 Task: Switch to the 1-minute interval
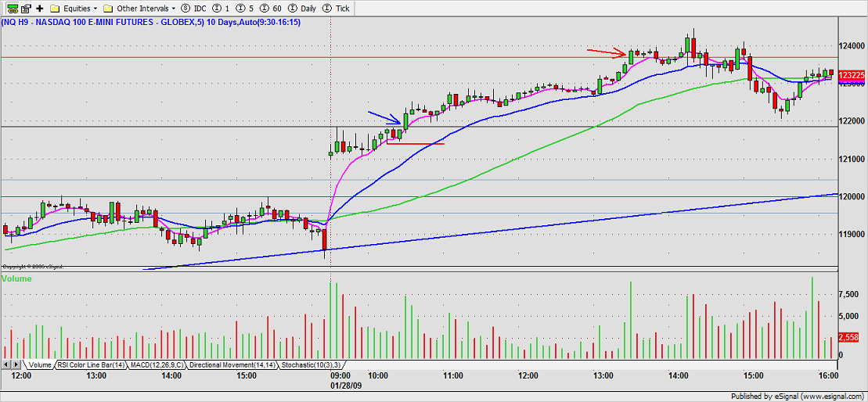click(x=220, y=9)
